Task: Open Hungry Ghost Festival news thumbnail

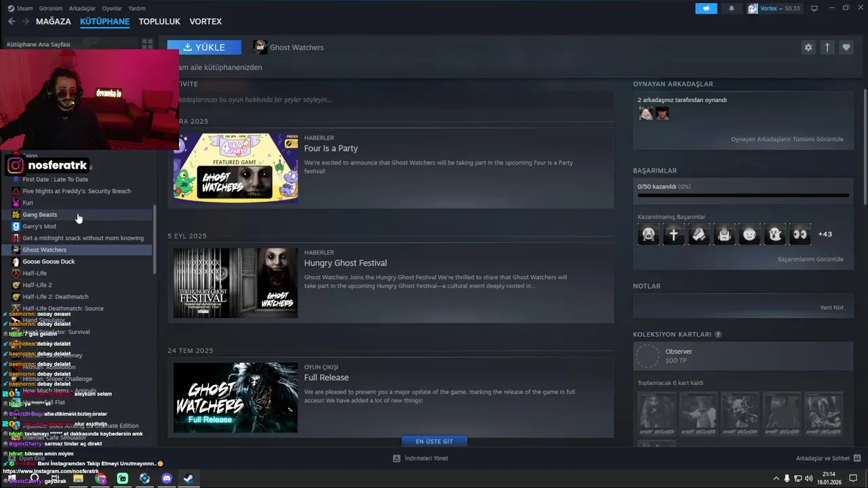Action: pos(235,283)
